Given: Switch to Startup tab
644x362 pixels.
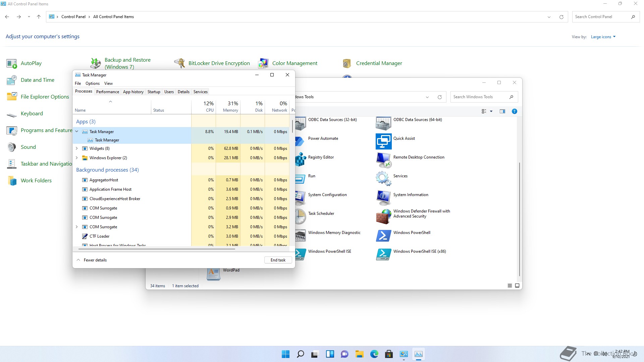Looking at the screenshot, I should click(x=154, y=92).
